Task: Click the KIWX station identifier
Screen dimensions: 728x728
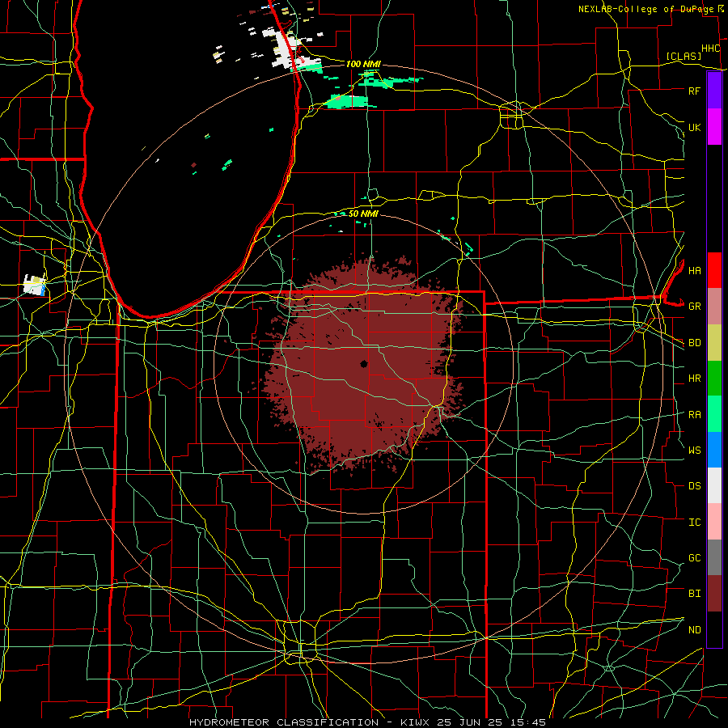Action: (413, 722)
